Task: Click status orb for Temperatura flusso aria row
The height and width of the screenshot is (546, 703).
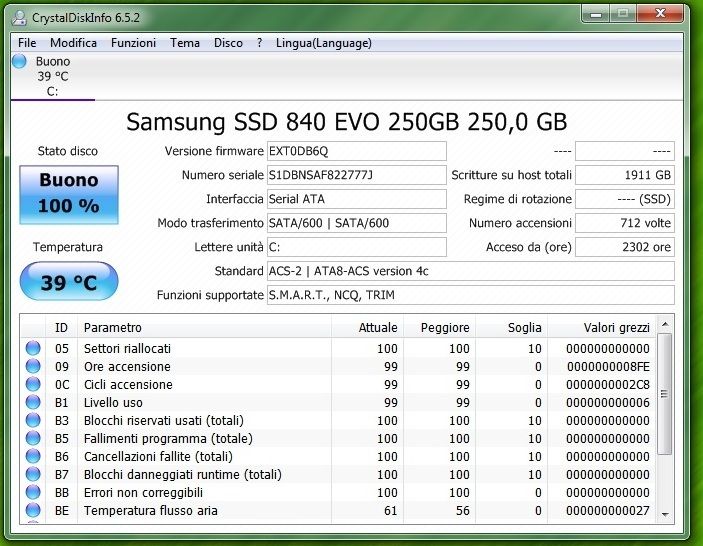Action: click(x=33, y=510)
